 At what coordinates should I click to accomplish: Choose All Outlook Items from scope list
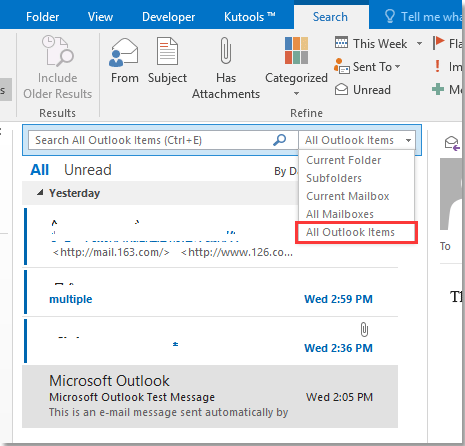click(x=356, y=232)
